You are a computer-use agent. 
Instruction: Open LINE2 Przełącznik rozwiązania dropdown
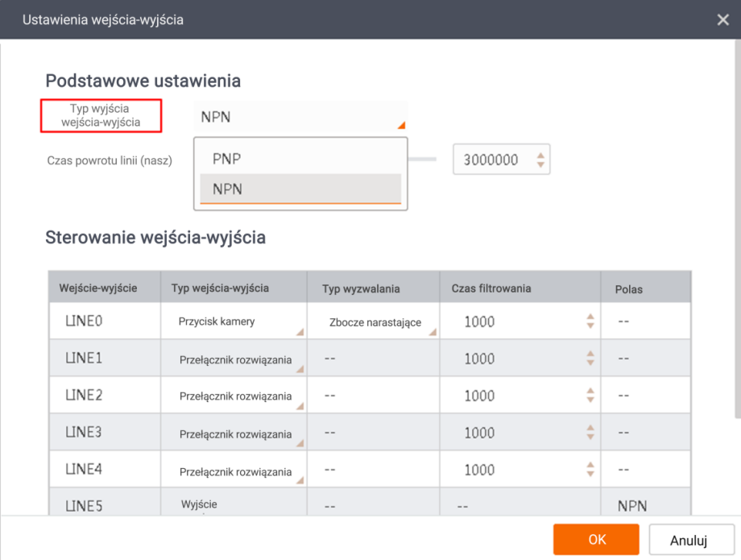pos(234,396)
